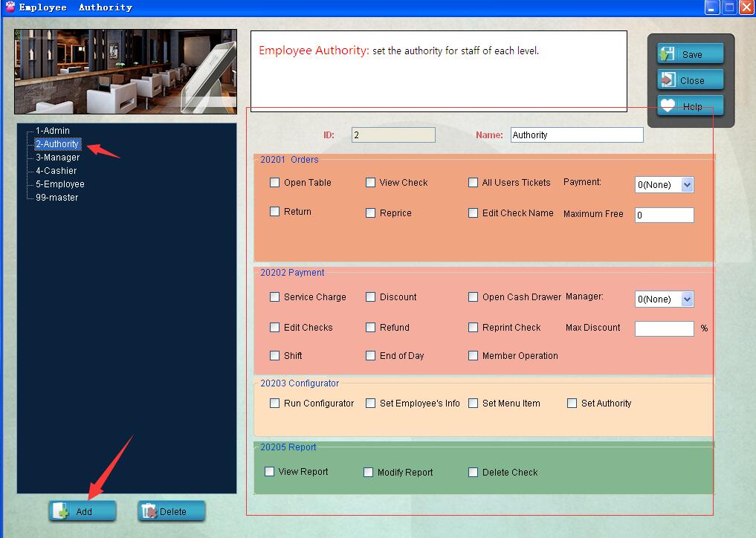Maximize the Employee Authority window
756x538 pixels.
click(729, 7)
